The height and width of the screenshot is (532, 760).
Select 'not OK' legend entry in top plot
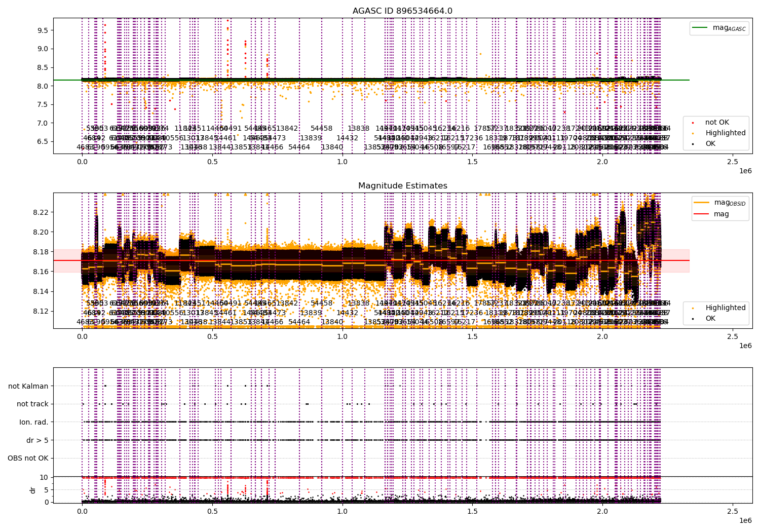(x=717, y=122)
